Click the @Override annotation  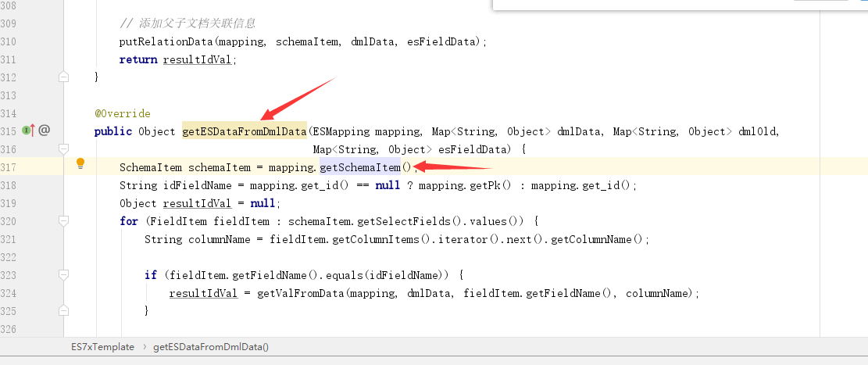coord(123,113)
